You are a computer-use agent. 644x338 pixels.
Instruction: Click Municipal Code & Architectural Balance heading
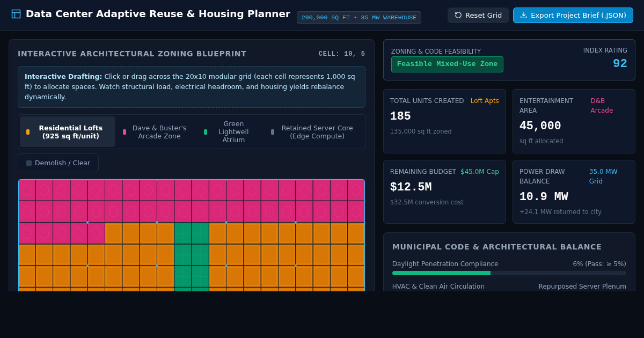[x=497, y=247]
